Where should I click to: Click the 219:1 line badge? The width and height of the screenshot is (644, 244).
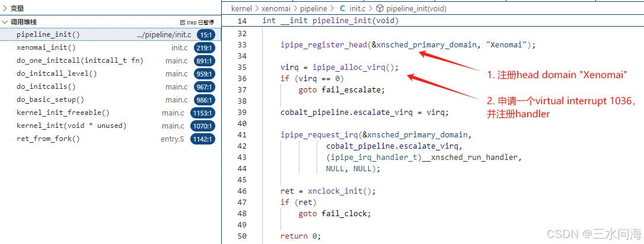[205, 48]
